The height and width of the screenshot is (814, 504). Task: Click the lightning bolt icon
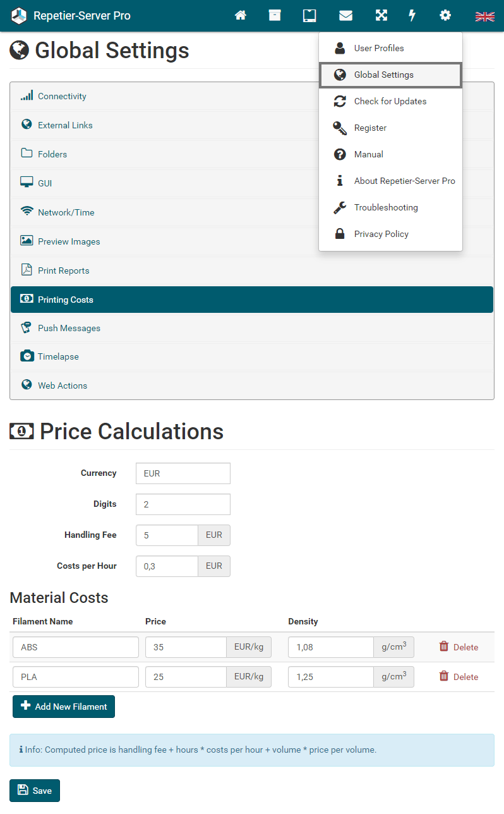(x=412, y=15)
